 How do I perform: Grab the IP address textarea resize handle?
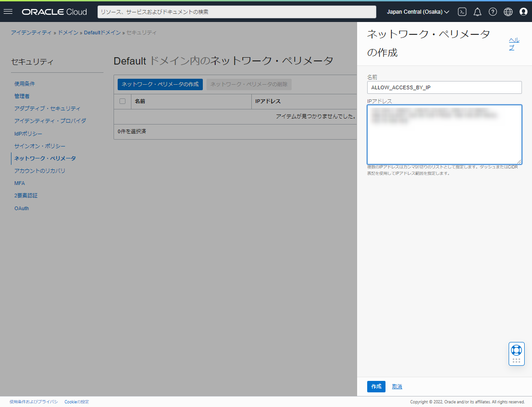[519, 162]
